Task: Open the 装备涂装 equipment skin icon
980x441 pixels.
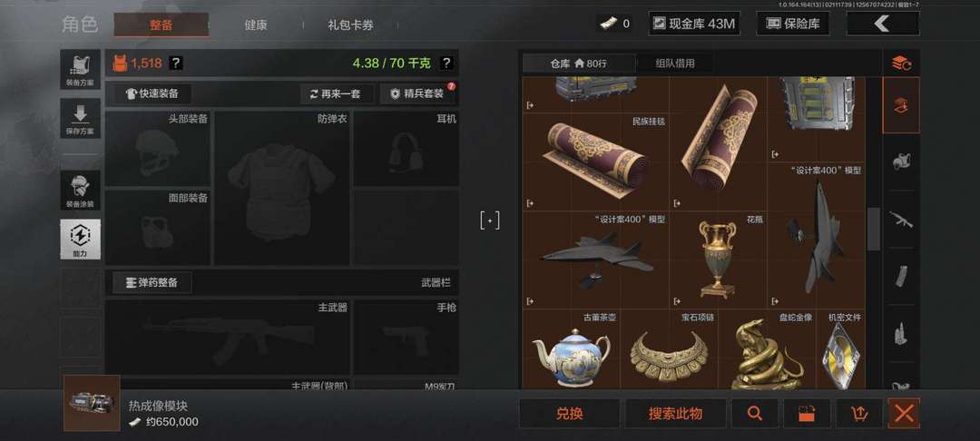Action: pyautogui.click(x=80, y=190)
